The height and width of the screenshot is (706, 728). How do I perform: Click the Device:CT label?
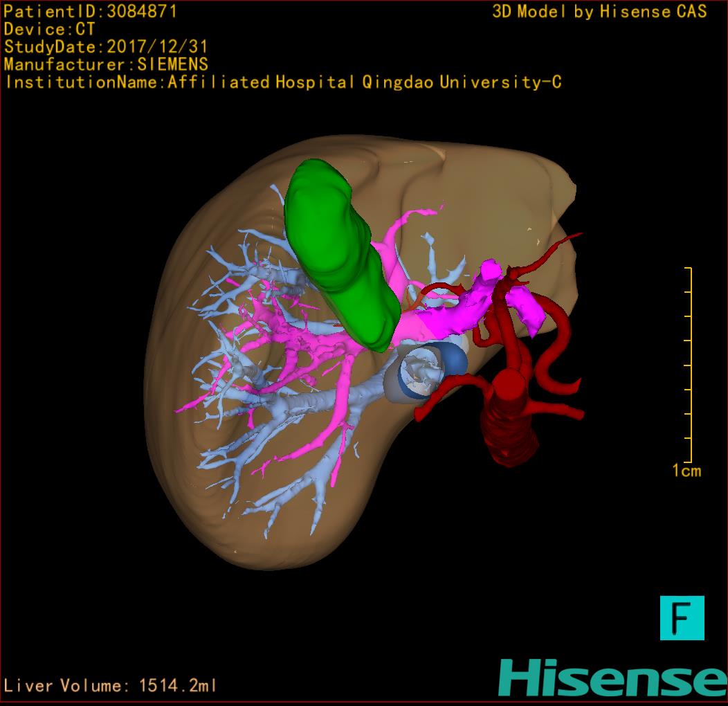point(49,29)
